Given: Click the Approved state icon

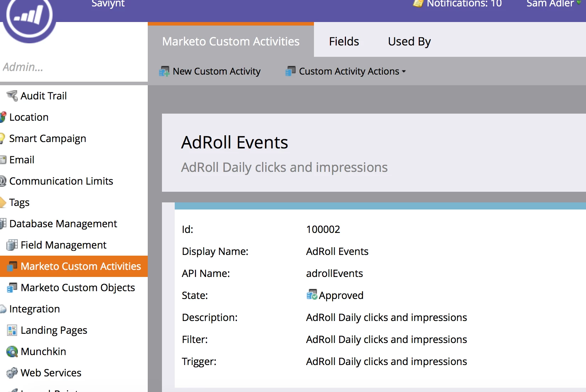Looking at the screenshot, I should pos(312,295).
